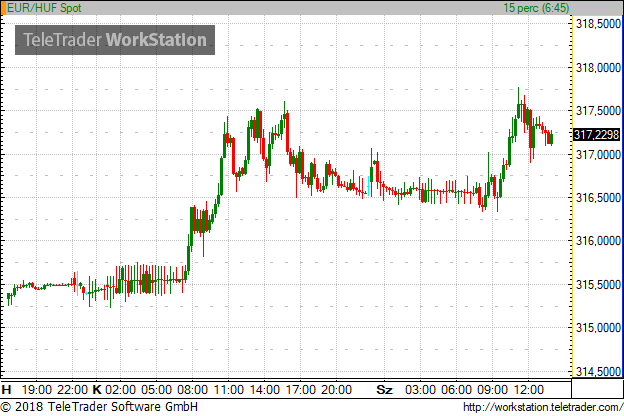Click the 315,5000 price axis label
Viewport: 624px width, 416px height.
(x=598, y=285)
